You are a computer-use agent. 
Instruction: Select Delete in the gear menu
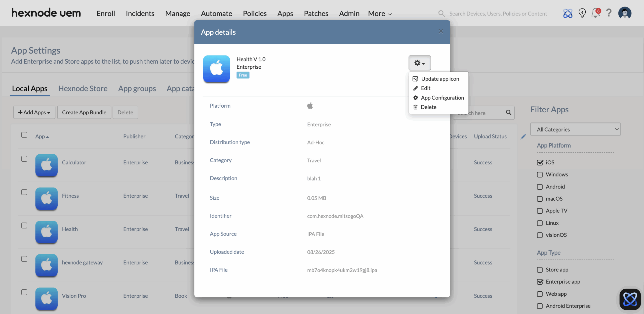tap(425, 107)
